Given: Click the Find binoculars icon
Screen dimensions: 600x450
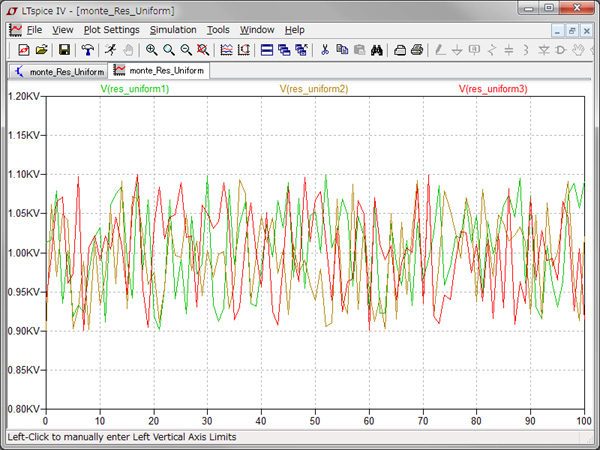Looking at the screenshot, I should point(377,49).
